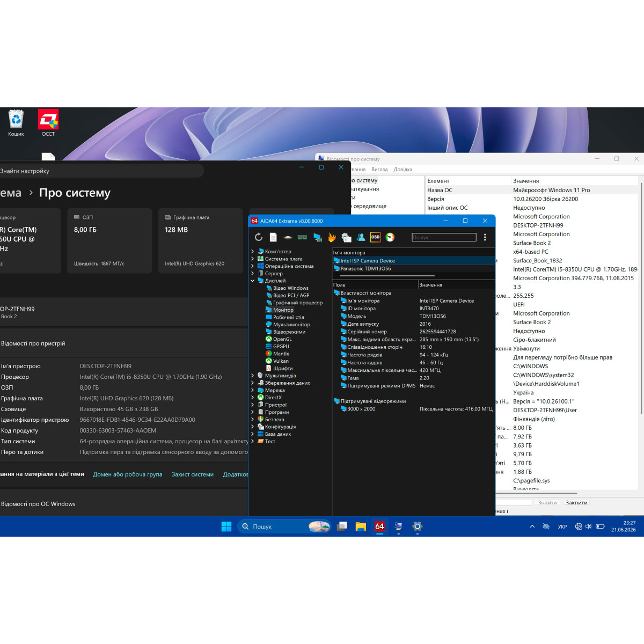Collapse the Дисплей tree node
Viewport: 644px width, 644px height.
point(252,281)
